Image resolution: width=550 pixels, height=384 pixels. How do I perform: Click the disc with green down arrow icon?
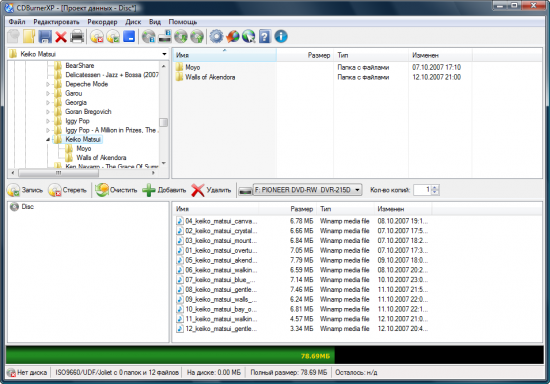tap(181, 36)
